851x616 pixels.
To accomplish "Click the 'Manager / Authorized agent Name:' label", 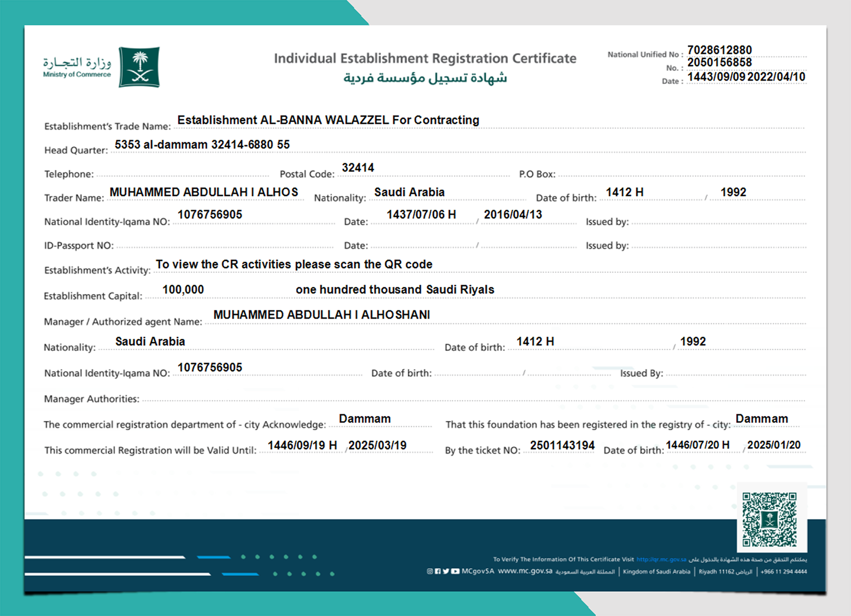I will [123, 322].
